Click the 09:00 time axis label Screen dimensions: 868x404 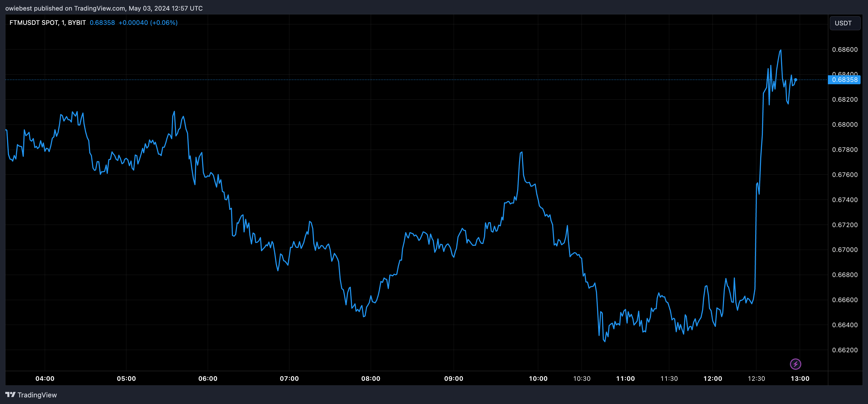(x=454, y=378)
